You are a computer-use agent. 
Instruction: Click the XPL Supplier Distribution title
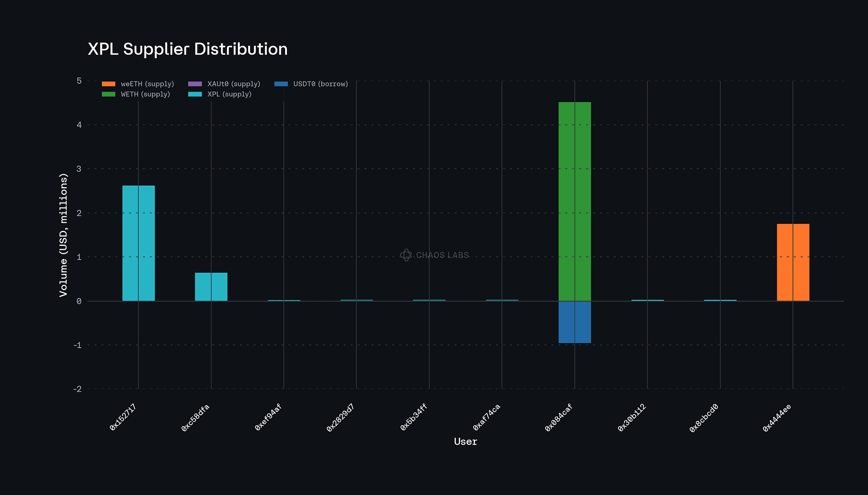[187, 49]
